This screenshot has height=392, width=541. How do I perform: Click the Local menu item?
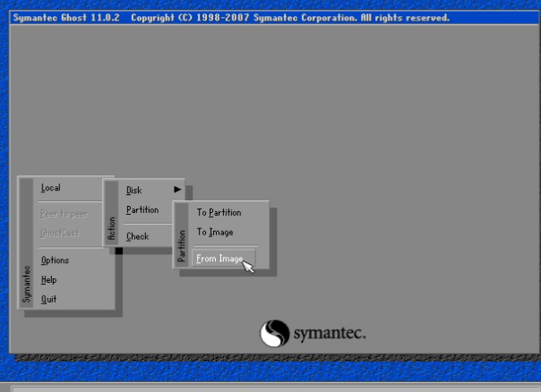coord(51,188)
